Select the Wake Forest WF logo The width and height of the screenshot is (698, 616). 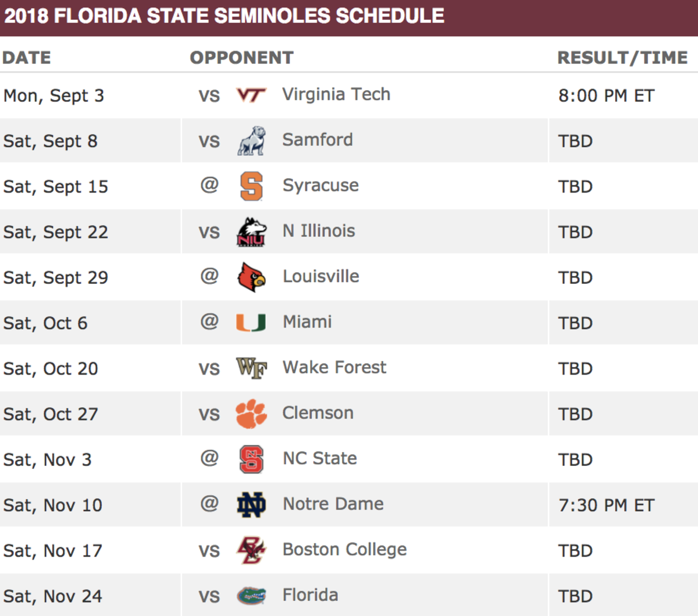click(251, 368)
